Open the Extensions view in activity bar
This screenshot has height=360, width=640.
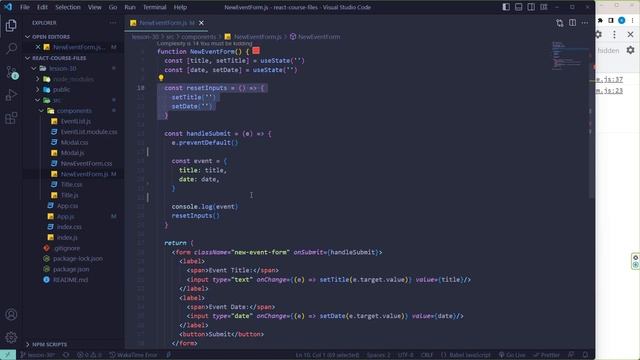(11, 118)
